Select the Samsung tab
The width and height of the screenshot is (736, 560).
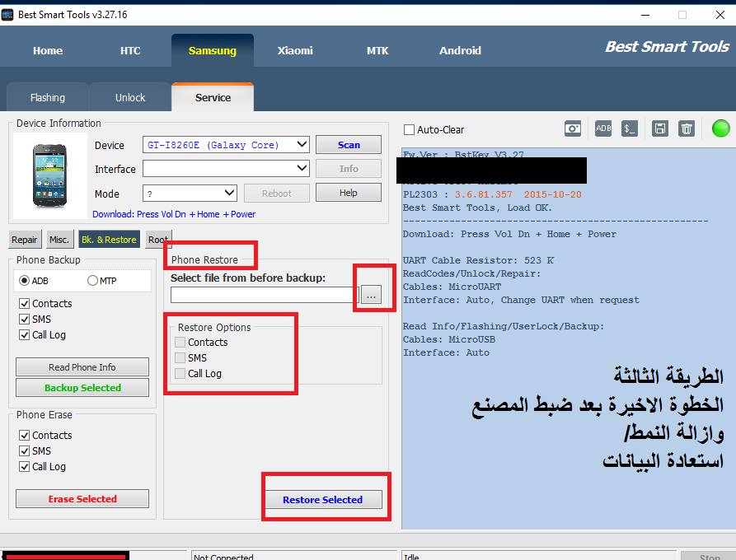[213, 51]
